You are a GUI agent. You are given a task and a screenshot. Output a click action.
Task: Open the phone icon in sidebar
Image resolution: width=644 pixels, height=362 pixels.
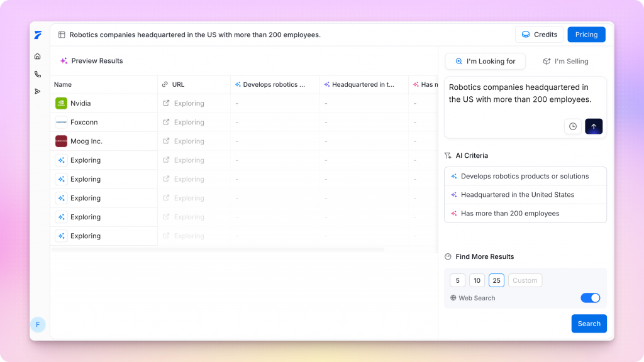[x=38, y=74]
